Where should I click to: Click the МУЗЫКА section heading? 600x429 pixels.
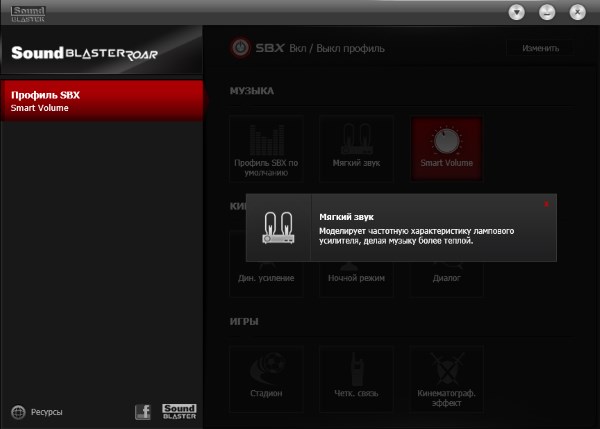[x=252, y=91]
